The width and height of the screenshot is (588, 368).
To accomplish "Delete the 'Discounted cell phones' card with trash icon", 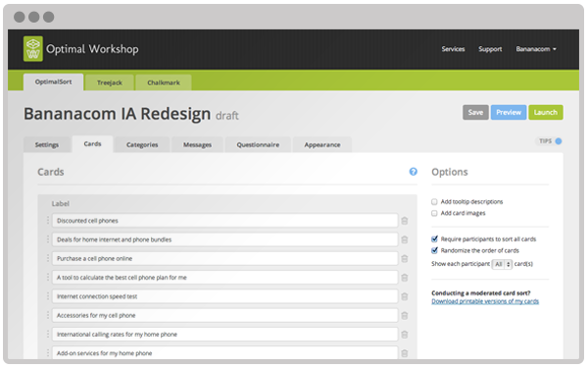I will [404, 221].
